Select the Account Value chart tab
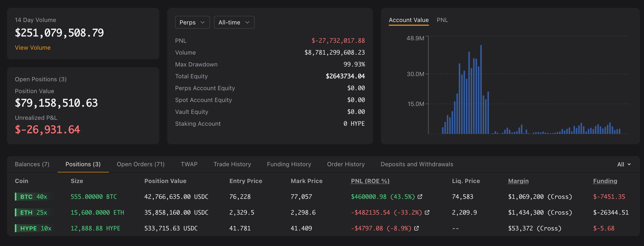Screen dimensions: 644x246 (x=409, y=20)
